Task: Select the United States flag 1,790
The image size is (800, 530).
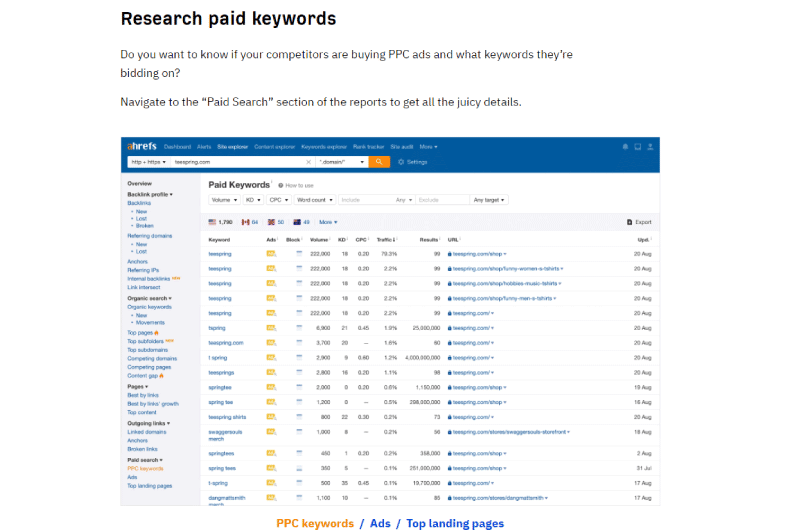Action: pos(220,222)
